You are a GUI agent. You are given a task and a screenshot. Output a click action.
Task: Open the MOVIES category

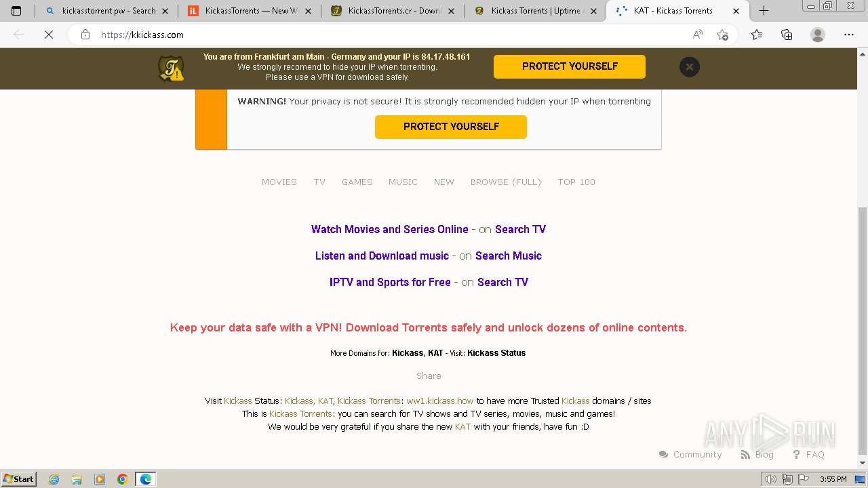click(x=279, y=182)
